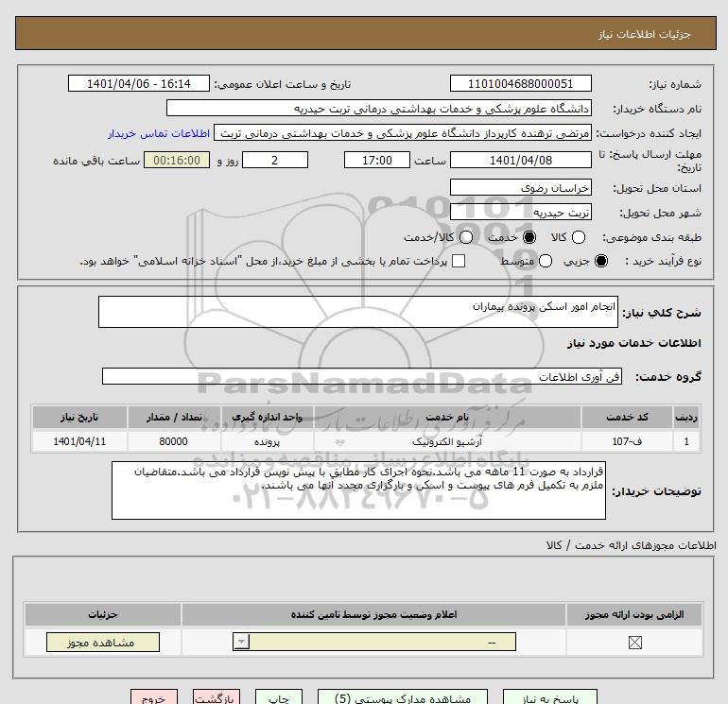Choose the جزیی purchase type radio
Screen dimensions: 728x704
[601, 261]
